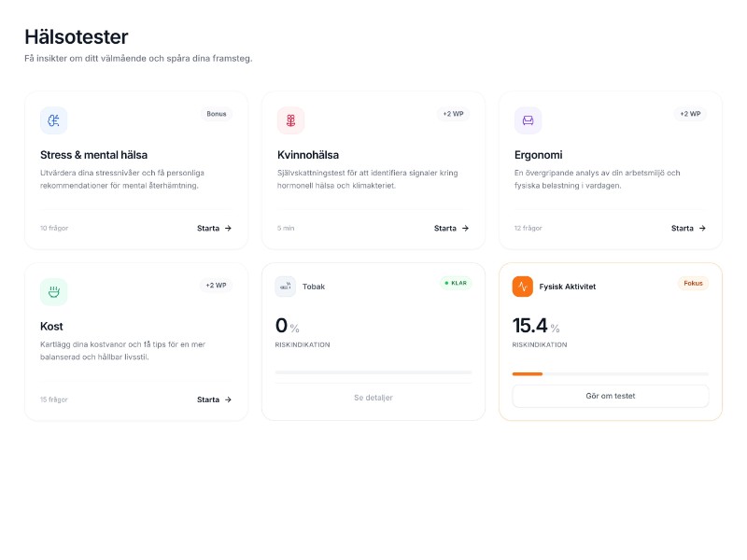Viewport: 747px width, 560px height.
Task: Click the Bonus badge on Stress card
Action: pos(217,114)
